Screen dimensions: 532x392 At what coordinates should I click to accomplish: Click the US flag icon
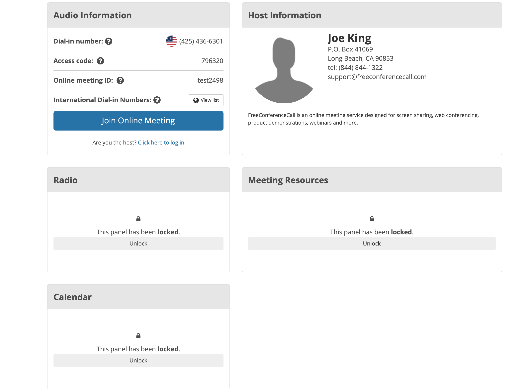pyautogui.click(x=171, y=41)
